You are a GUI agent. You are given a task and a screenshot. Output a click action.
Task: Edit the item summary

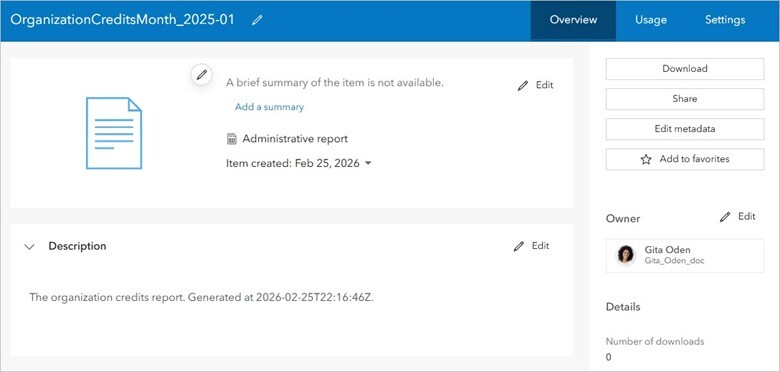tap(536, 85)
